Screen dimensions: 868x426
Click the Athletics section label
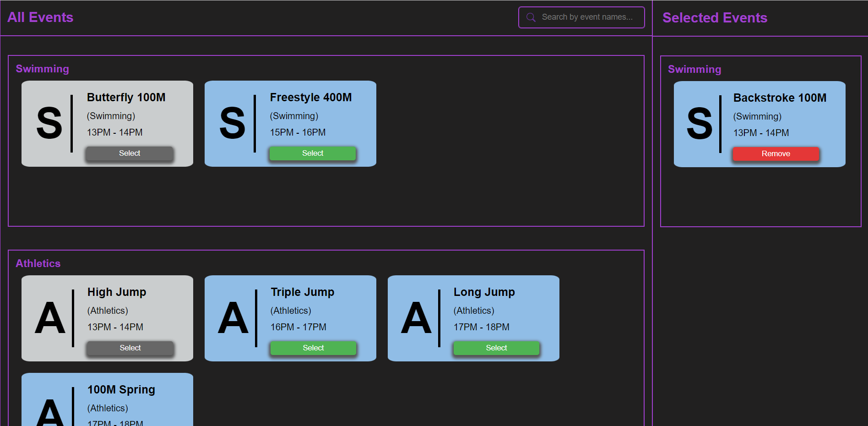pyautogui.click(x=38, y=263)
